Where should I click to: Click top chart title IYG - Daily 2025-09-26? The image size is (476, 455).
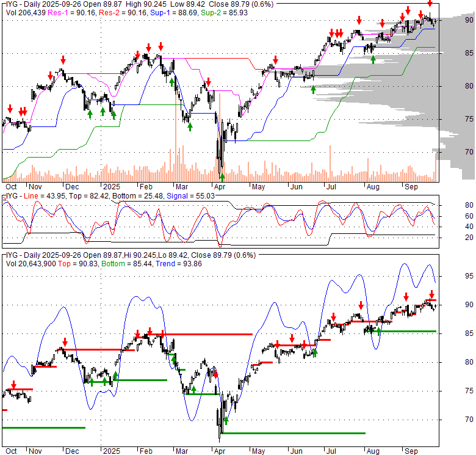[x=43, y=4]
